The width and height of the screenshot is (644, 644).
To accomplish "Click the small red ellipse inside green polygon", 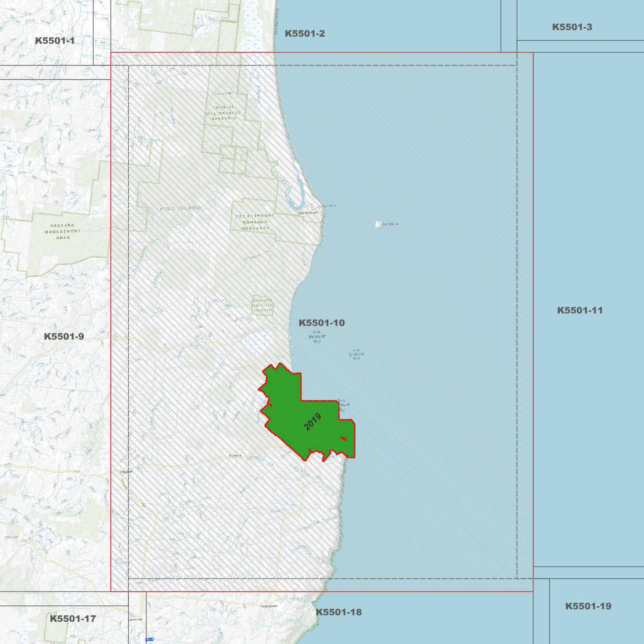I will 343,439.
